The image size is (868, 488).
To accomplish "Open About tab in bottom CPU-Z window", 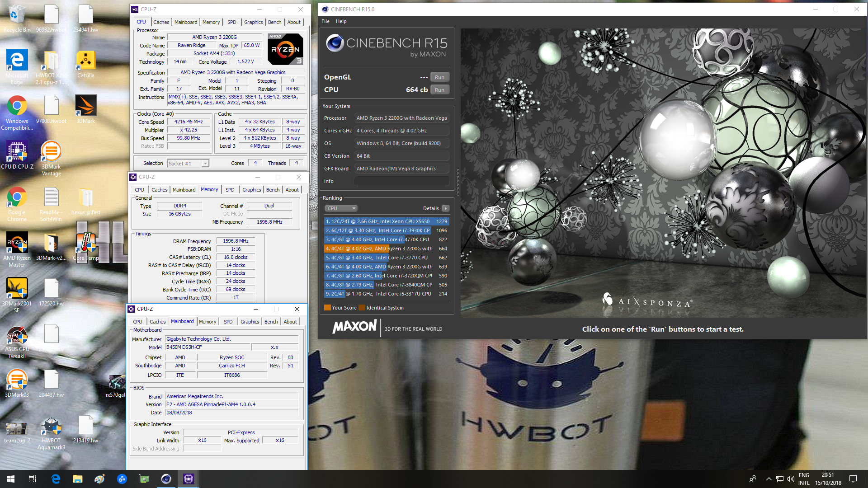I will [290, 322].
